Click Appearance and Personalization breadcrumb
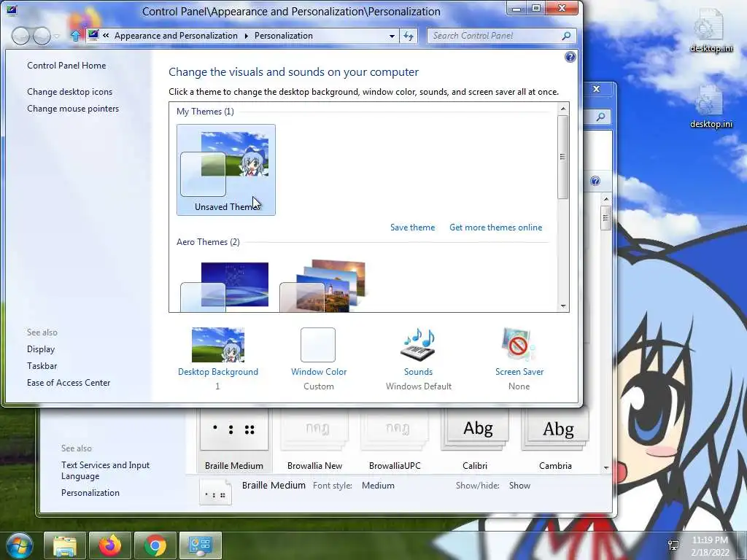Screen dimensions: 747x560 click(177, 36)
